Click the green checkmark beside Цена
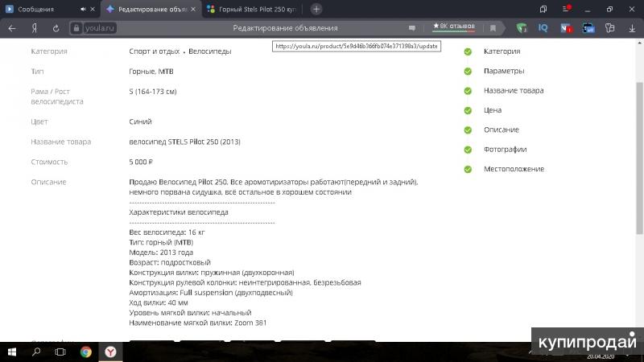644x362 pixels. coord(468,110)
